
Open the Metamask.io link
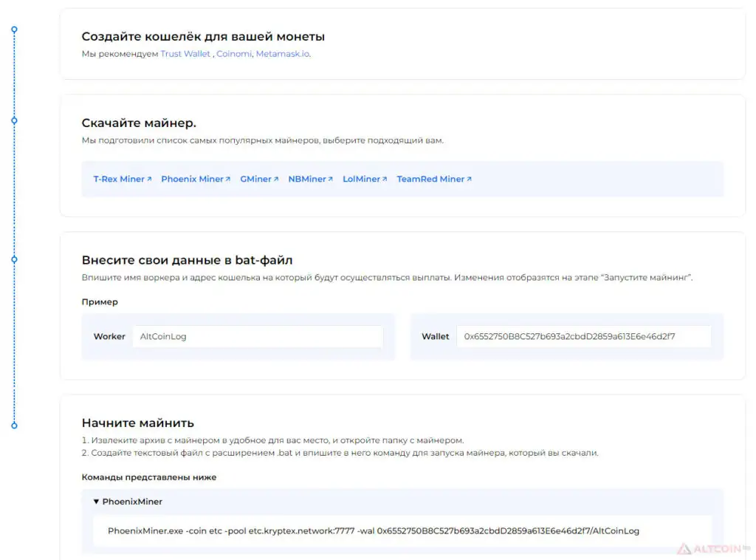point(283,54)
